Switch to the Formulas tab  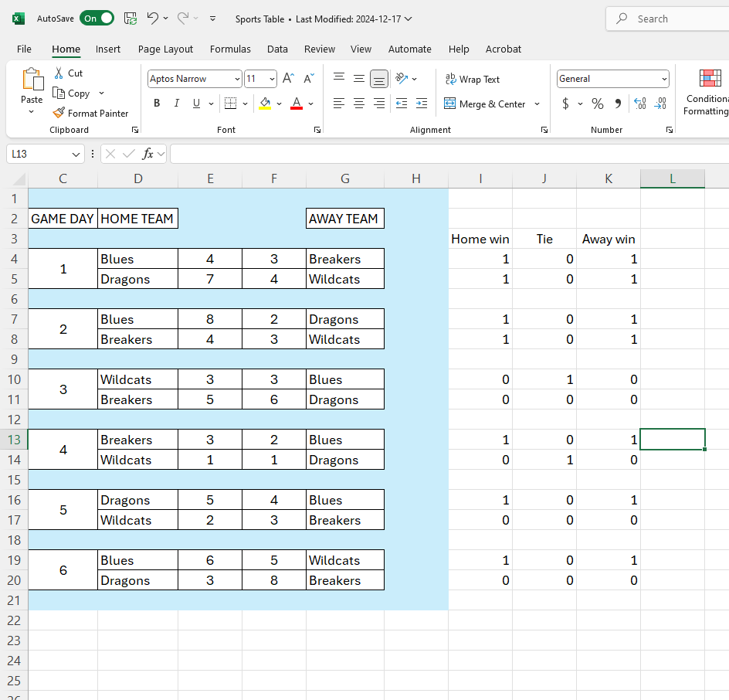click(230, 49)
